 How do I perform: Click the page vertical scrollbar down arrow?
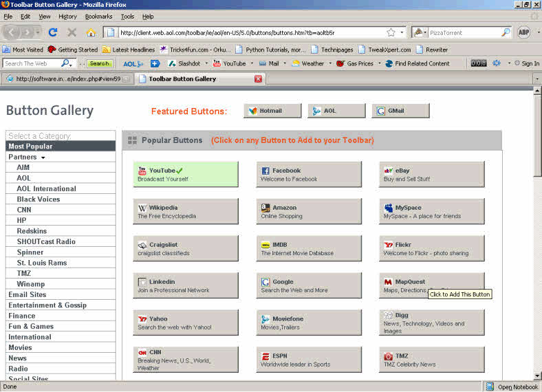coord(537,375)
